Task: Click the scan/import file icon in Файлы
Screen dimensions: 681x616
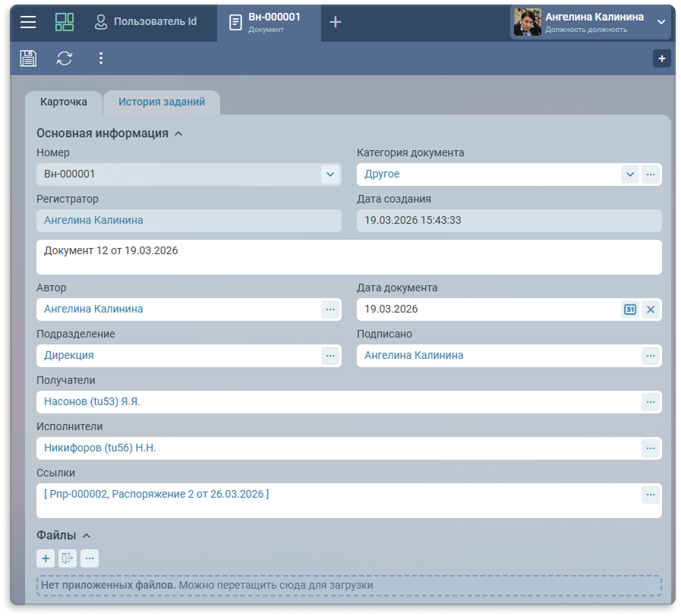Action: click(68, 559)
